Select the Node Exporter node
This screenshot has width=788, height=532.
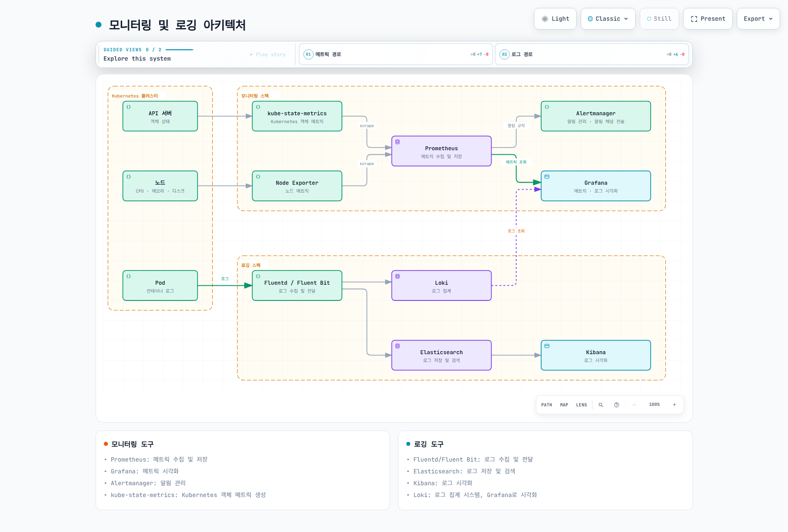coord(297,186)
